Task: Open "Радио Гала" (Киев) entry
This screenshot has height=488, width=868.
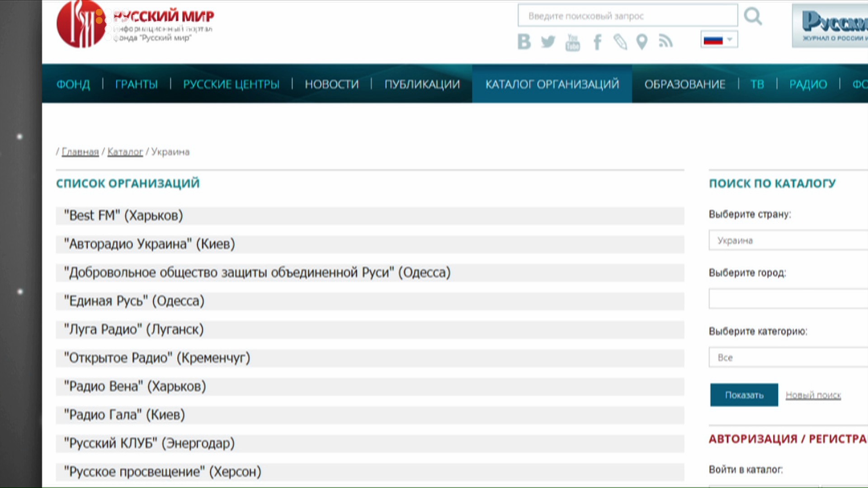Action: click(370, 415)
